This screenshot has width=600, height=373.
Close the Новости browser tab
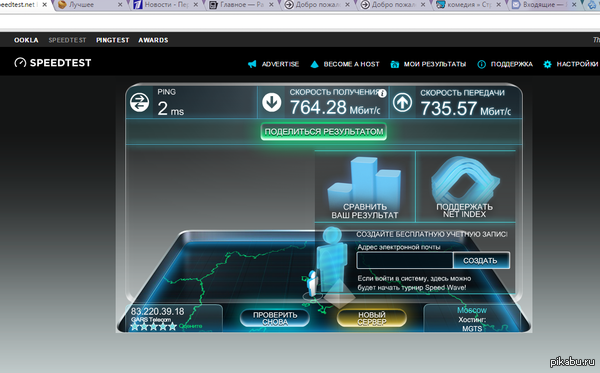pyautogui.click(x=196, y=5)
